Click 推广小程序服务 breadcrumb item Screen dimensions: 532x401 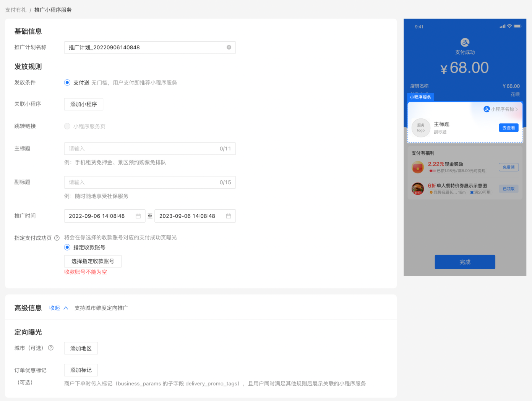[x=53, y=10]
